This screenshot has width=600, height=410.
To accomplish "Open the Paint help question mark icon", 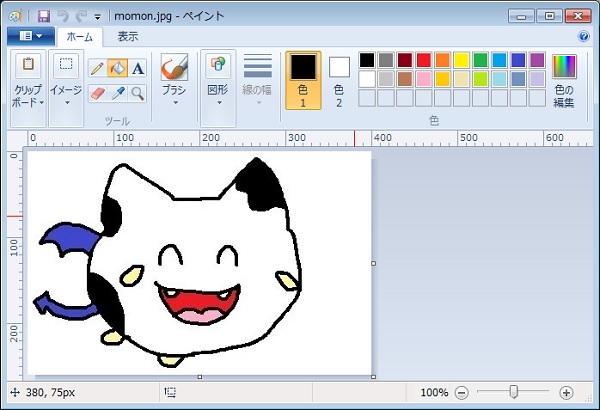I will (584, 36).
